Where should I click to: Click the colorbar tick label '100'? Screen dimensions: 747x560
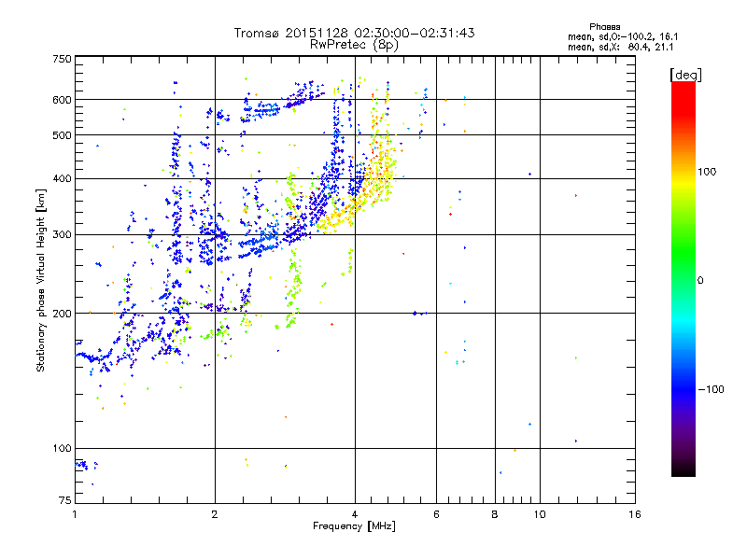(x=707, y=172)
